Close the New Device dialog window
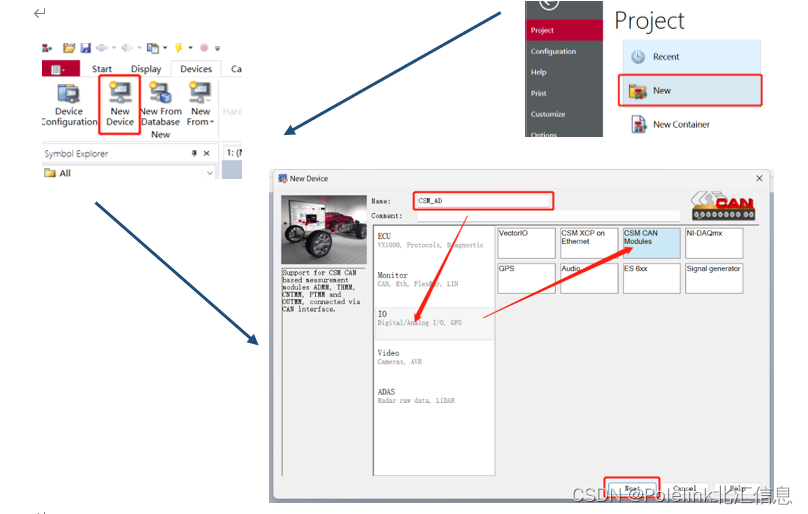808x514 pixels. point(759,178)
